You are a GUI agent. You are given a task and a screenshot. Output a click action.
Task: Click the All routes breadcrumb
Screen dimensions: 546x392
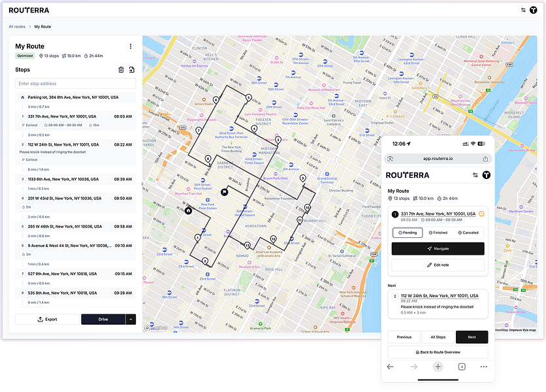[17, 27]
